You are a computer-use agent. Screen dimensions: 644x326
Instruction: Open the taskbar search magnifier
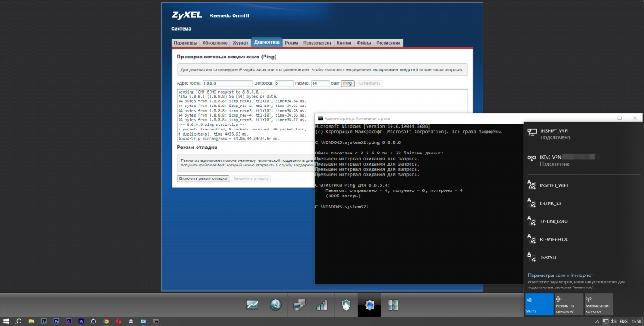19,322
